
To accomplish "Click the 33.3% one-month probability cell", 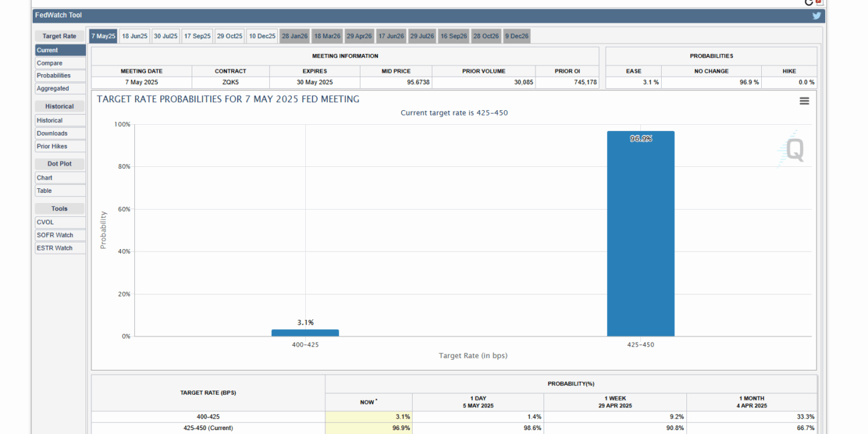I will tap(752, 417).
